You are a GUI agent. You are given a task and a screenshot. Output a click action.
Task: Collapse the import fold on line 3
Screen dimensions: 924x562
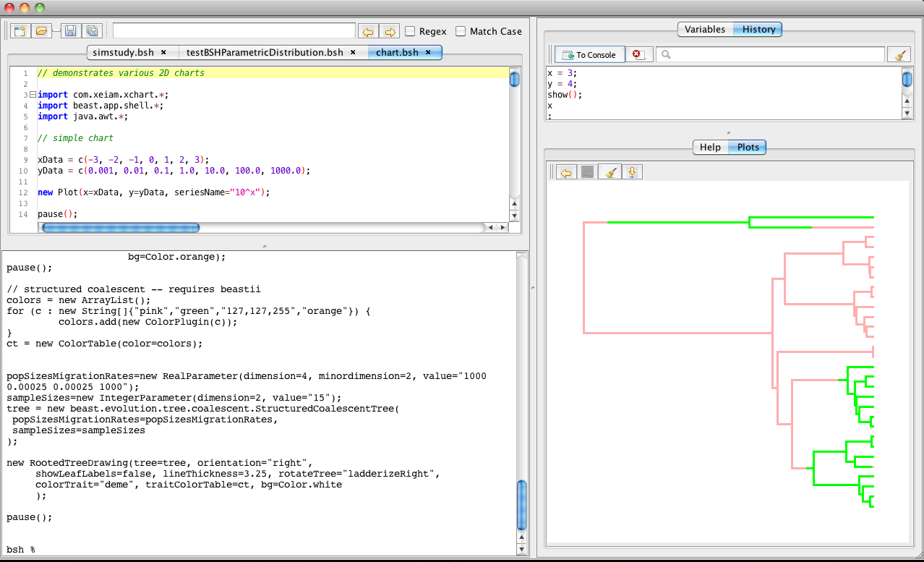(33, 95)
